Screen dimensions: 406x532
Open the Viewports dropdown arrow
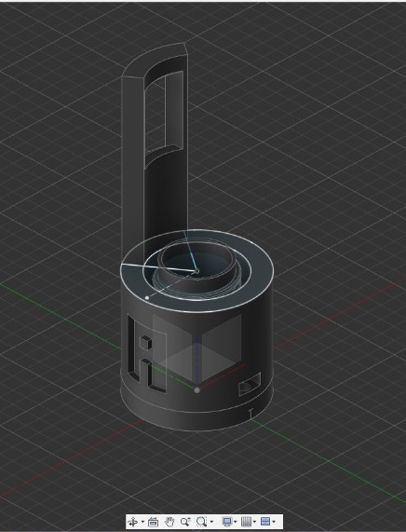(274, 522)
